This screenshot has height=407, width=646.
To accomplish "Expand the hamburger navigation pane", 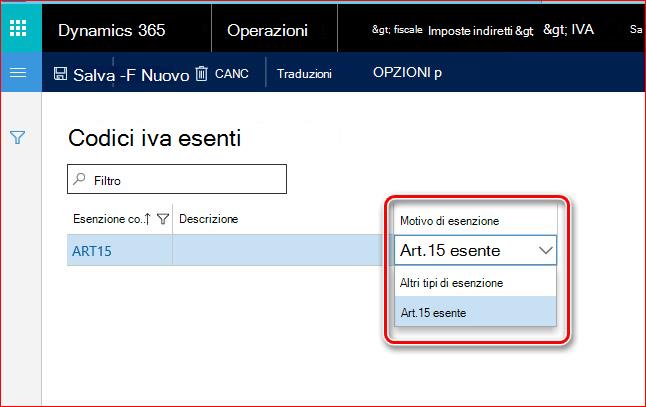I will (18, 73).
